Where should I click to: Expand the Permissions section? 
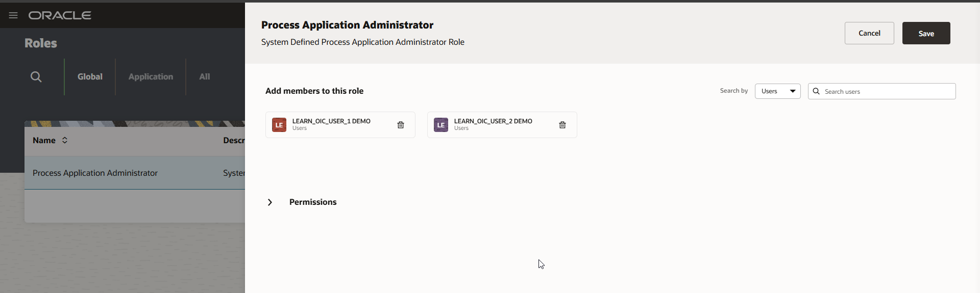pos(270,202)
